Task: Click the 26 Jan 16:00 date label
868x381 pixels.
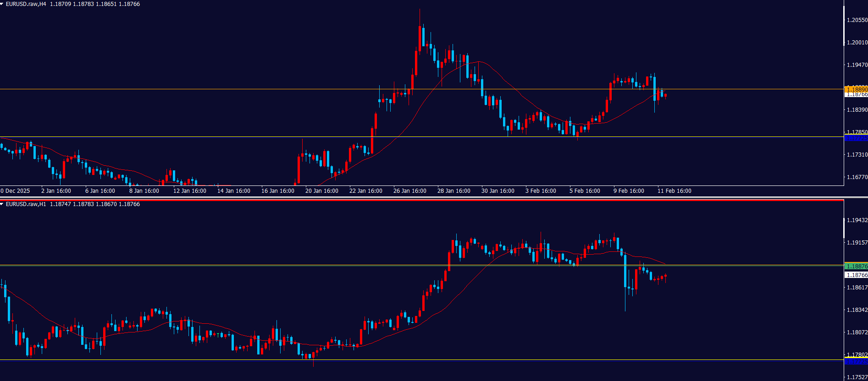Action: [x=409, y=191]
